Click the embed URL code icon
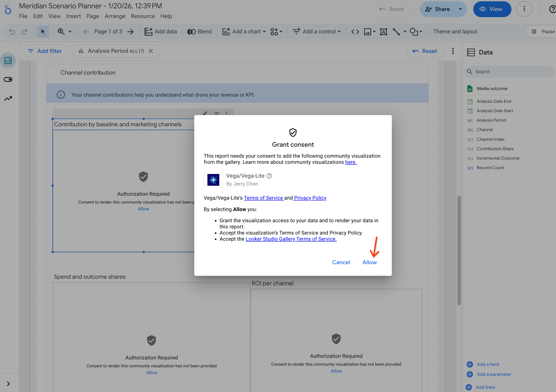Viewport: 556px width, 392px height. tap(355, 31)
